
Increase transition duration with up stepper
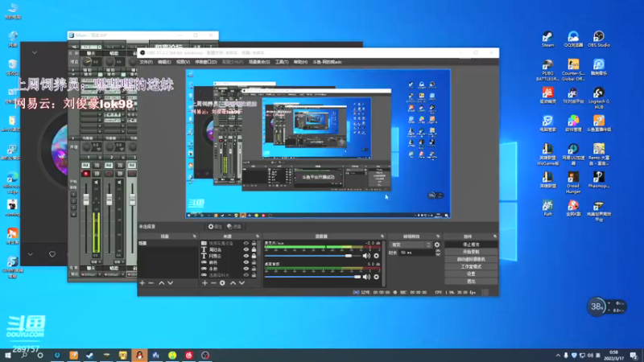pos(437,251)
